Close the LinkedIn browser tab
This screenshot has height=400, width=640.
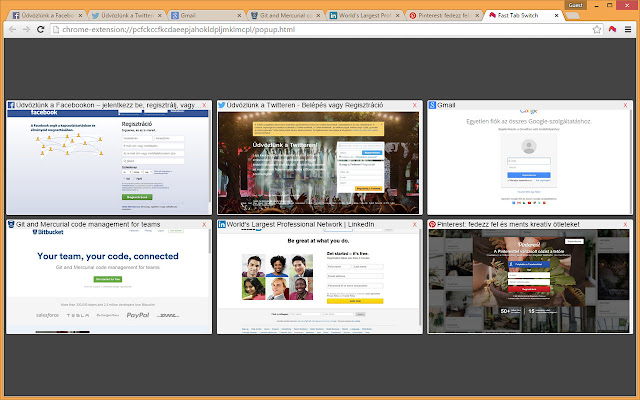(398, 16)
